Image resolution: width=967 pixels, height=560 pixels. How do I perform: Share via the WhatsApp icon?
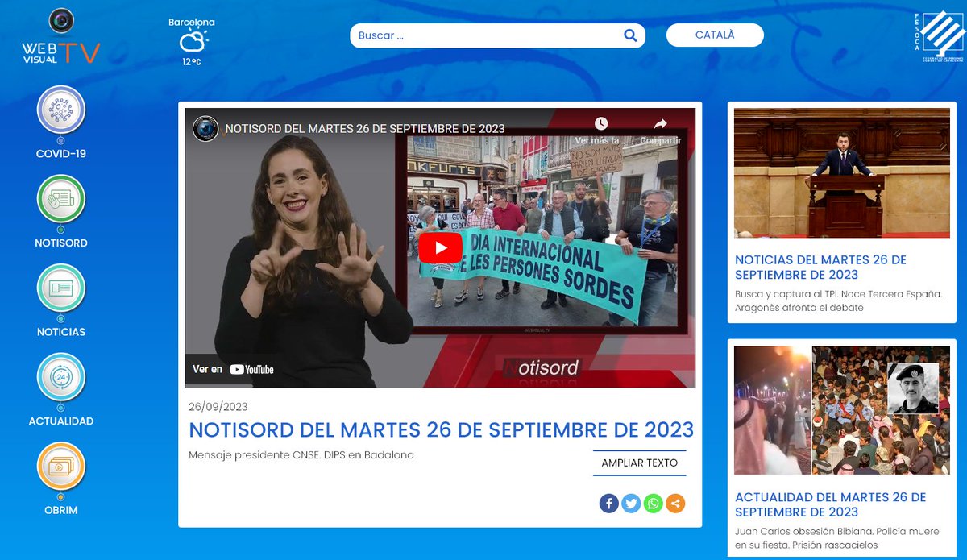653,503
